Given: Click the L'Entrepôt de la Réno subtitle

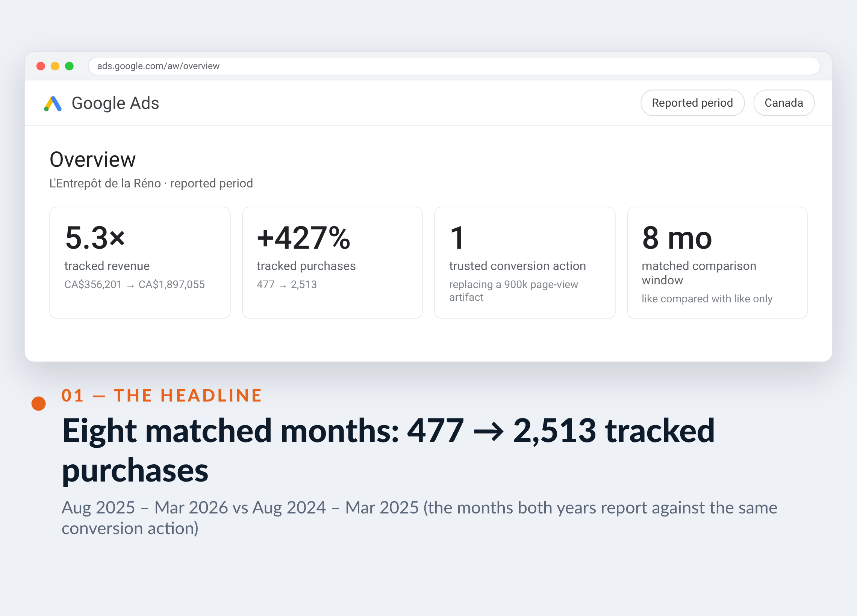Looking at the screenshot, I should pos(151,183).
